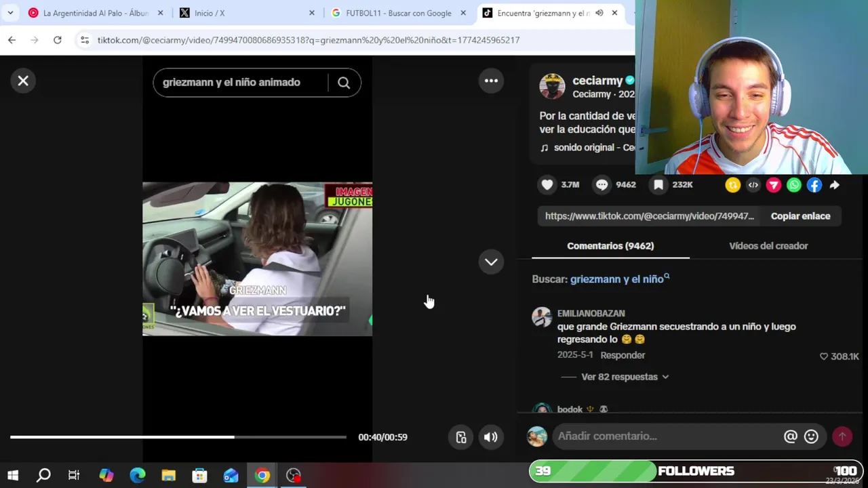Open EMILIANOBAZAN's avatar
The width and height of the screenshot is (868, 488).
542,317
